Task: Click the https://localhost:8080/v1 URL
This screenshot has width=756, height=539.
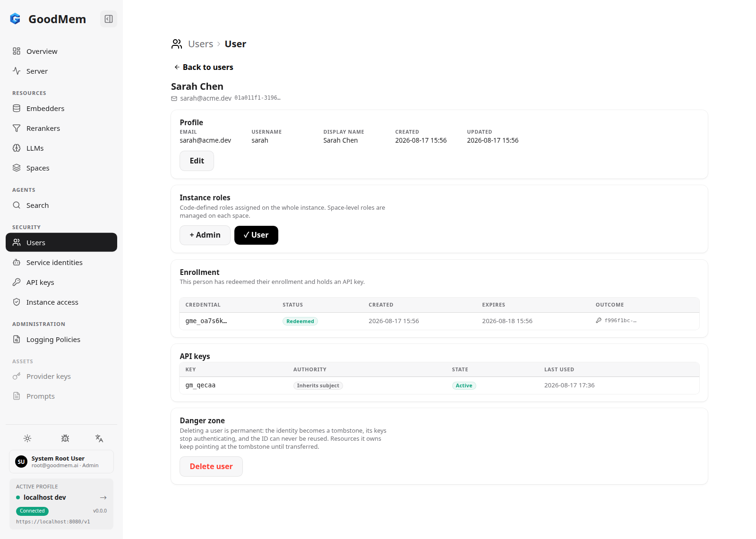Action: coord(53,522)
